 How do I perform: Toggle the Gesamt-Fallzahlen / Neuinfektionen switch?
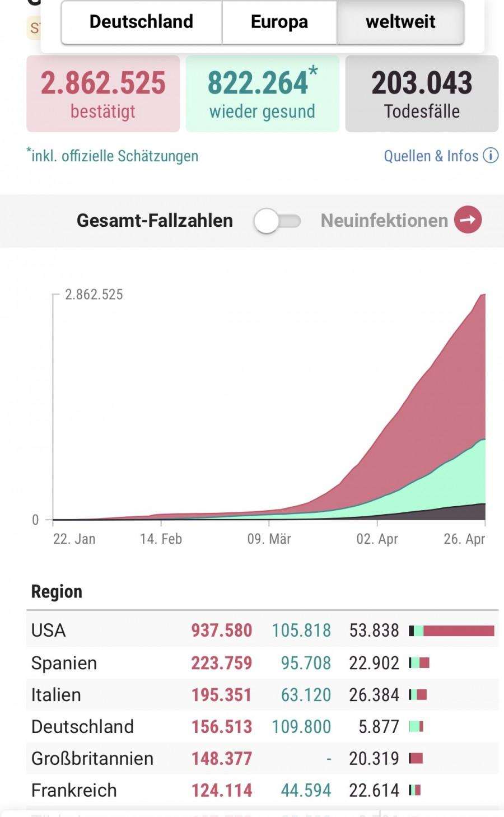click(x=277, y=221)
